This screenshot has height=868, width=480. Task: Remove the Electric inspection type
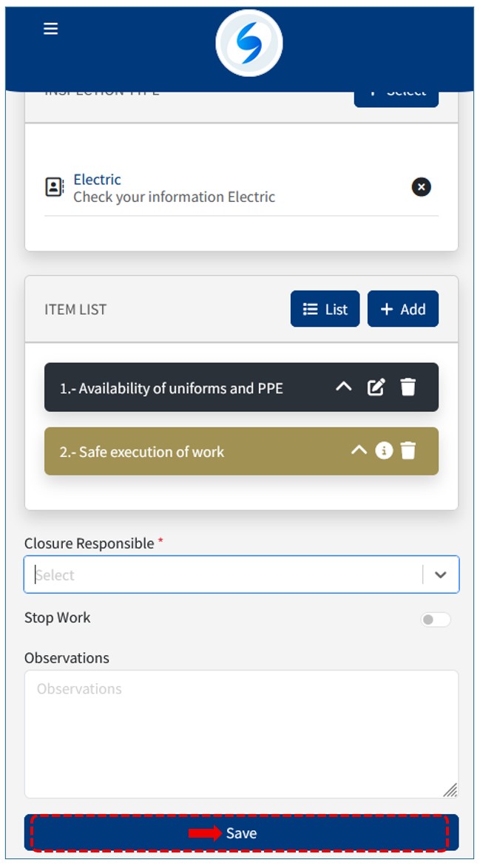[x=421, y=187]
